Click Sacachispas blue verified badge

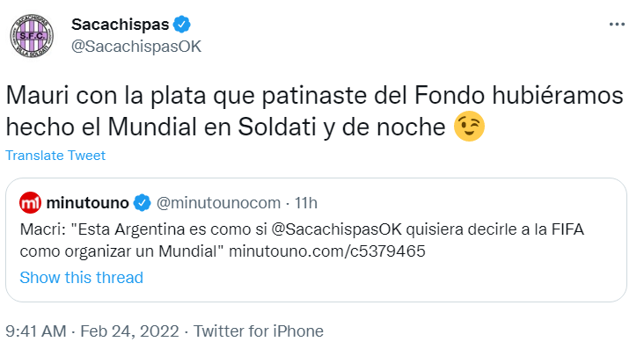click(x=181, y=25)
